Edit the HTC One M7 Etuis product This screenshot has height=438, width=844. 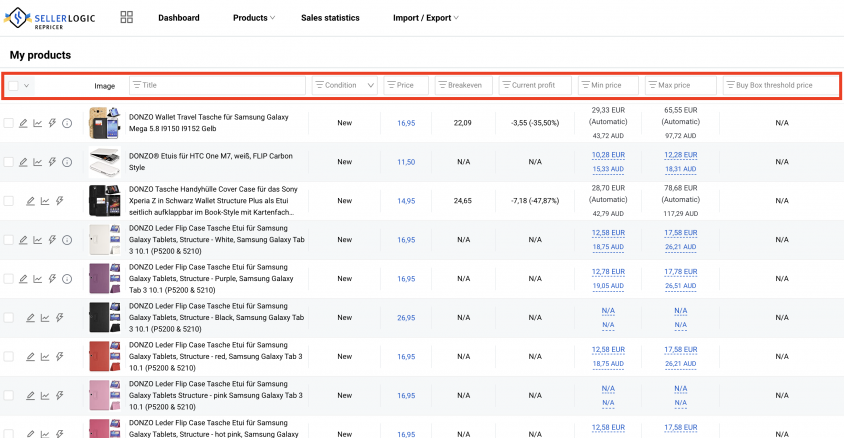tap(23, 162)
